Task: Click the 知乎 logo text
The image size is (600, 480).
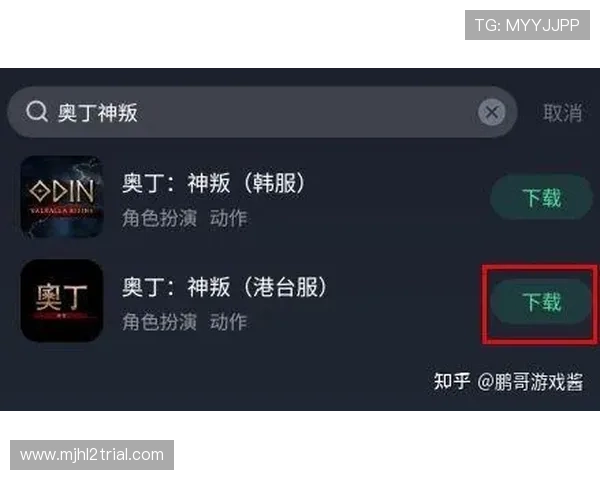Action: [452, 381]
